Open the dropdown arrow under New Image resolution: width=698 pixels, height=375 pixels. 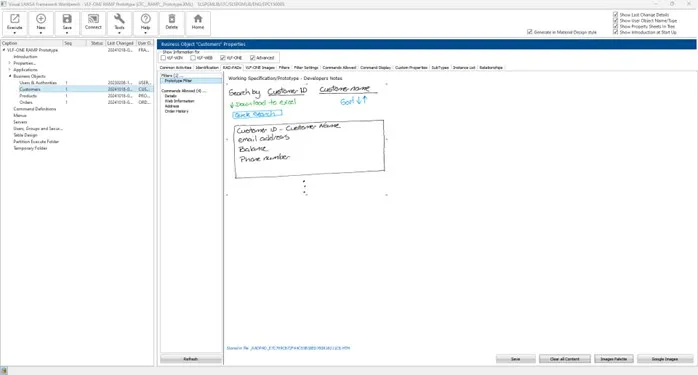point(41,33)
